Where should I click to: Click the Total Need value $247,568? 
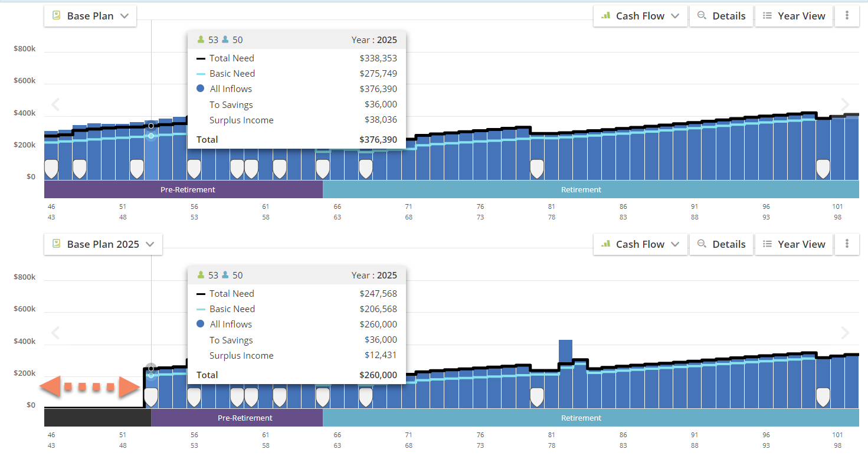[378, 294]
